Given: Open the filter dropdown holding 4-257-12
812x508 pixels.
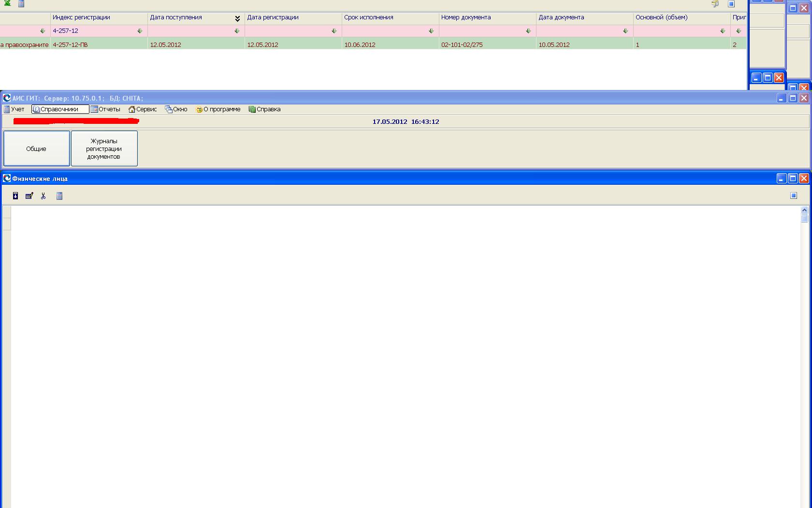Looking at the screenshot, I should tap(140, 31).
